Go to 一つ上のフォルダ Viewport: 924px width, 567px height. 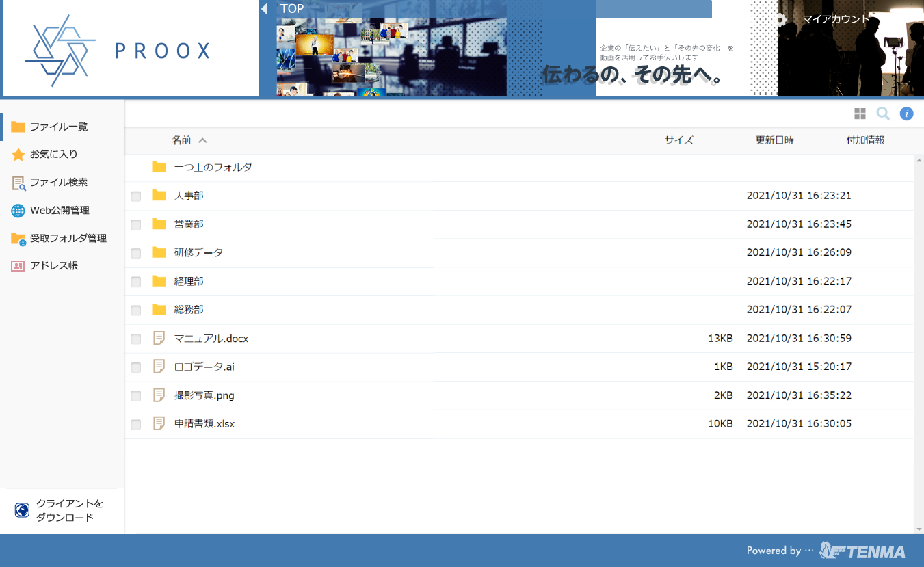click(x=213, y=167)
